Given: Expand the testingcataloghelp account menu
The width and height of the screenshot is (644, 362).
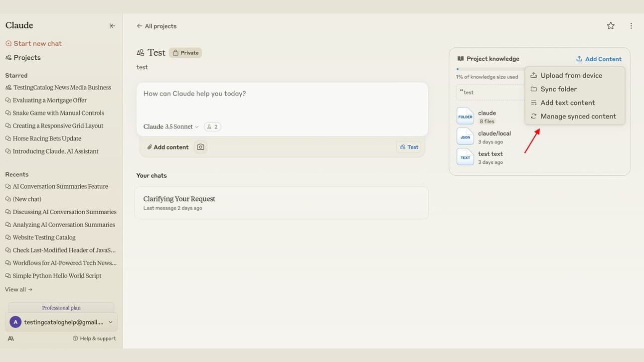Looking at the screenshot, I should tap(61, 322).
